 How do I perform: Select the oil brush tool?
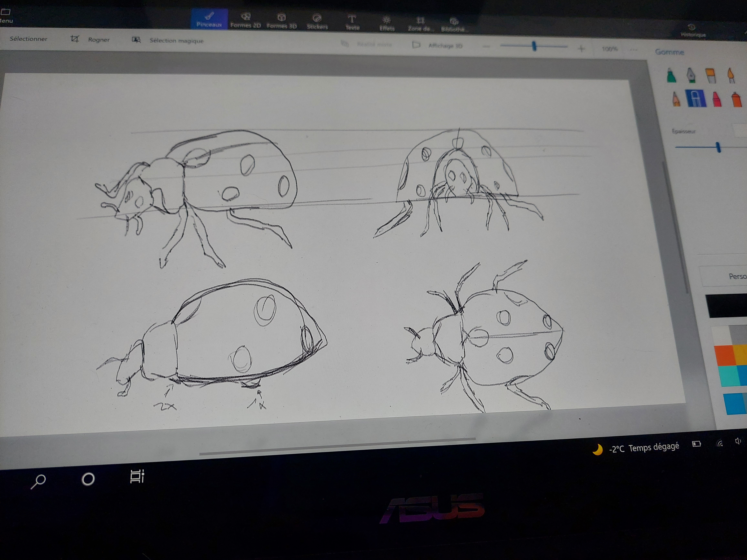(x=710, y=76)
